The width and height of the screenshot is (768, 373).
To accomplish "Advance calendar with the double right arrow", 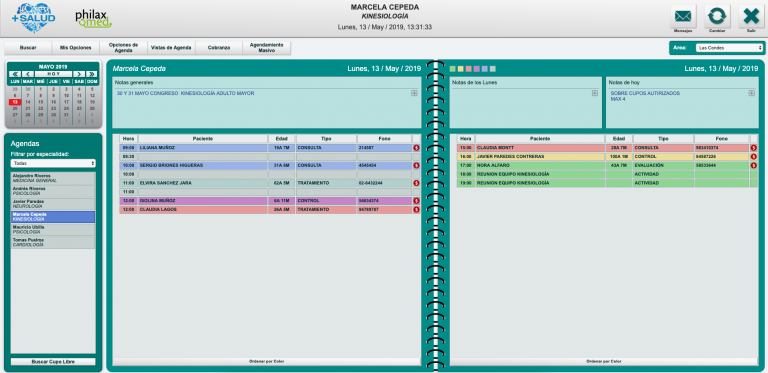I will coord(91,73).
